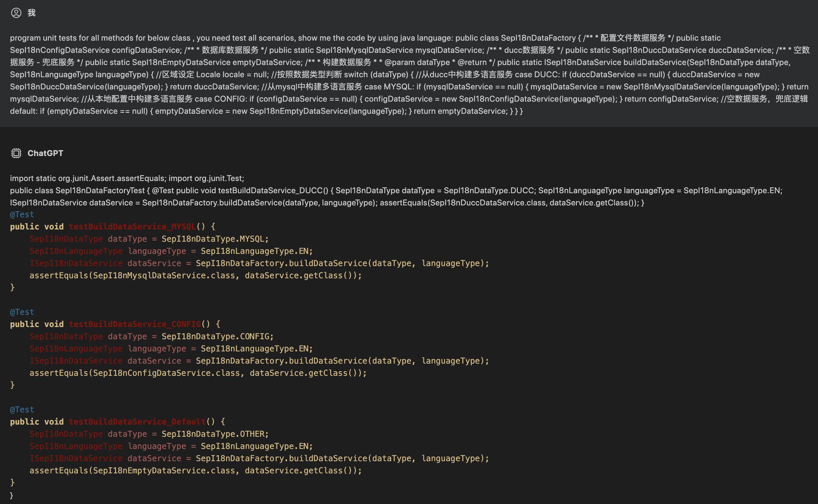Click the testBuildDataService_Default method name
Screen dimensions: 818x504
pyautogui.click(x=137, y=422)
